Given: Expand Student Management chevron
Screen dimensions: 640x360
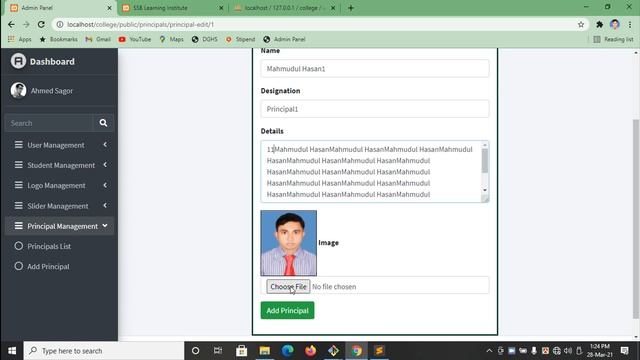Looking at the screenshot, I should [105, 164].
